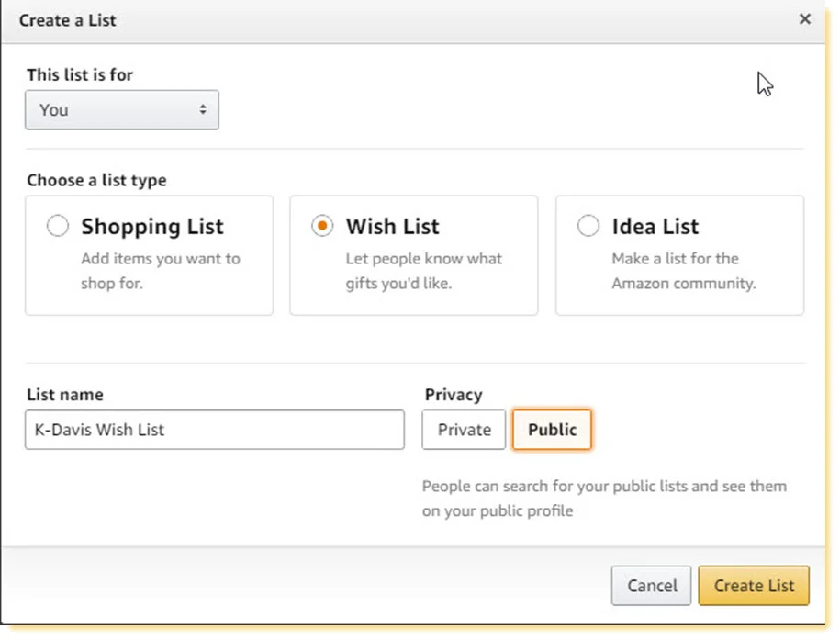Close the Create a List dialog
Screen dimensions: 840x639
pyautogui.click(x=804, y=19)
